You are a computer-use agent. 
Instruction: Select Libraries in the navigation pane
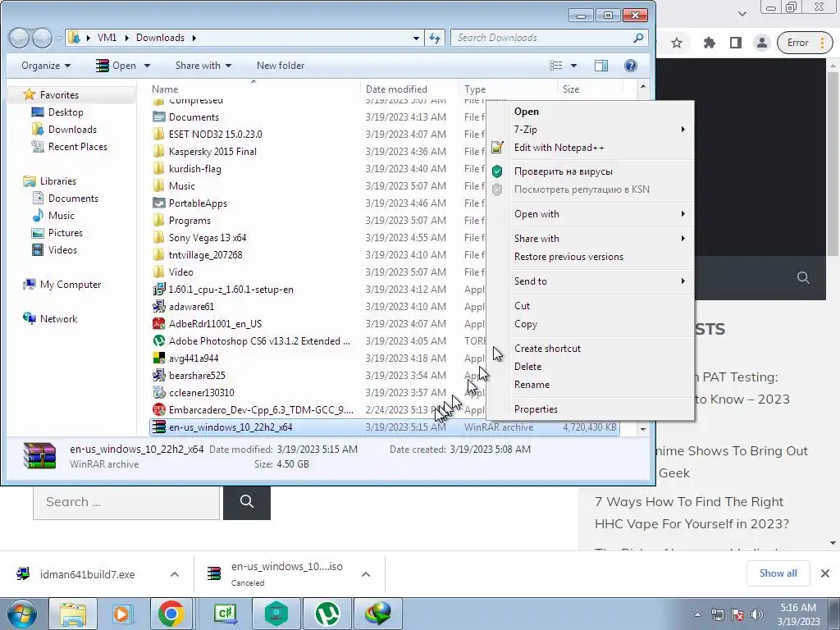click(x=58, y=181)
